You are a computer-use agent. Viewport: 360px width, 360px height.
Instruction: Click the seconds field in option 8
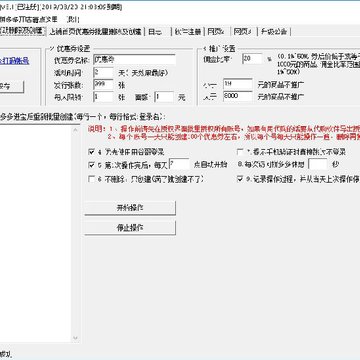318,164
